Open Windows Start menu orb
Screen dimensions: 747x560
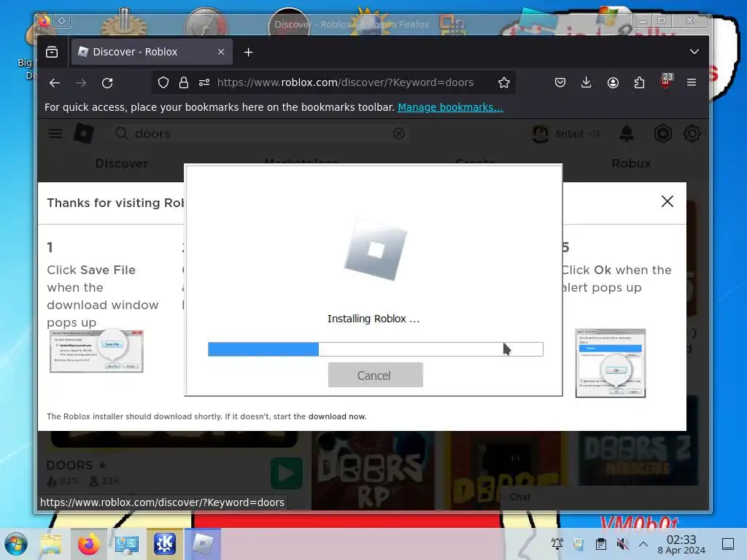coord(16,544)
